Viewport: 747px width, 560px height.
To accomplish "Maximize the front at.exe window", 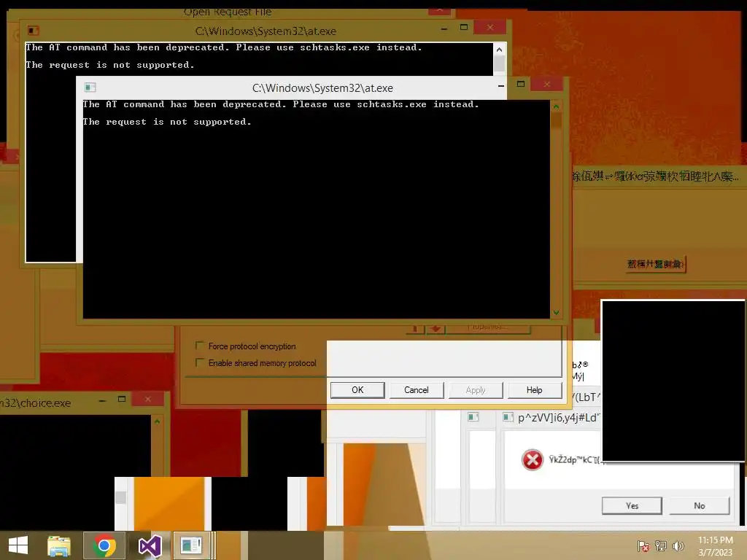I will pyautogui.click(x=521, y=85).
